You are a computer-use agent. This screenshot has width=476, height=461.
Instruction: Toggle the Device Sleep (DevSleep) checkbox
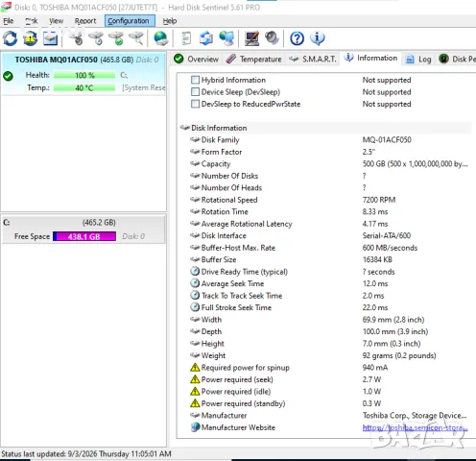[195, 92]
